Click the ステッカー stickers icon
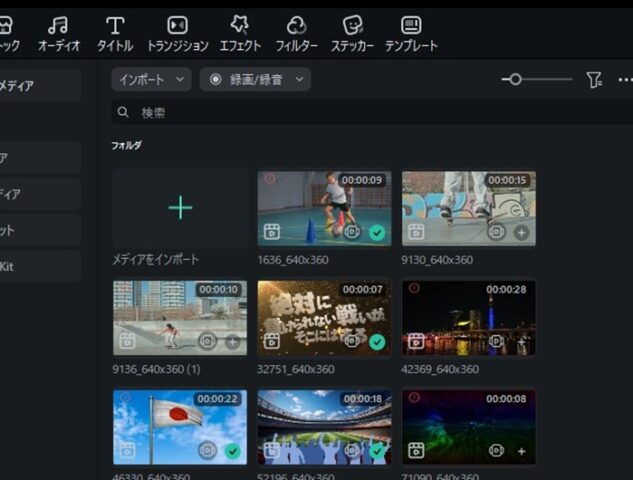Image resolution: width=633 pixels, height=480 pixels. 352,33
